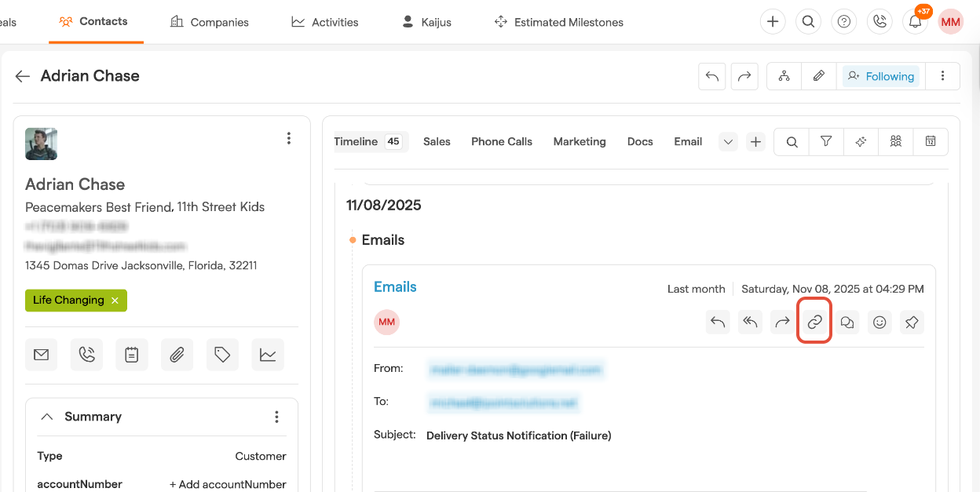980x492 pixels.
Task: Collapse the Summary section
Action: 47,417
